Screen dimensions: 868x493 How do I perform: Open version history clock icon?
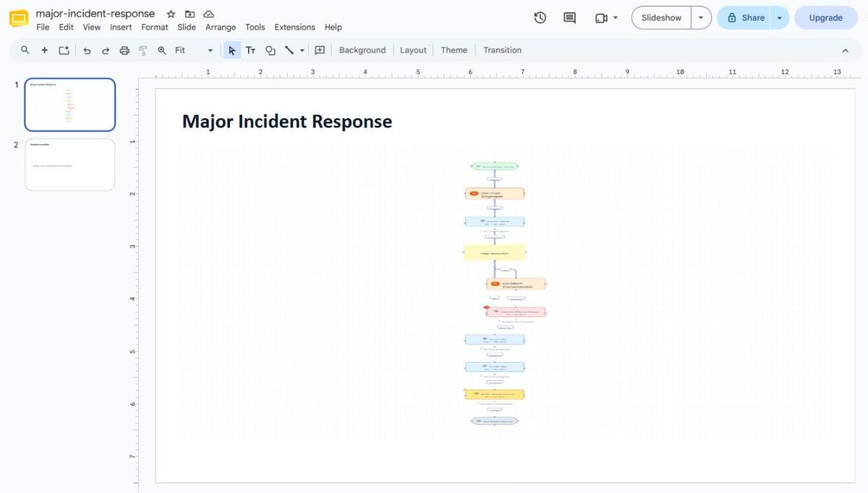tap(540, 18)
